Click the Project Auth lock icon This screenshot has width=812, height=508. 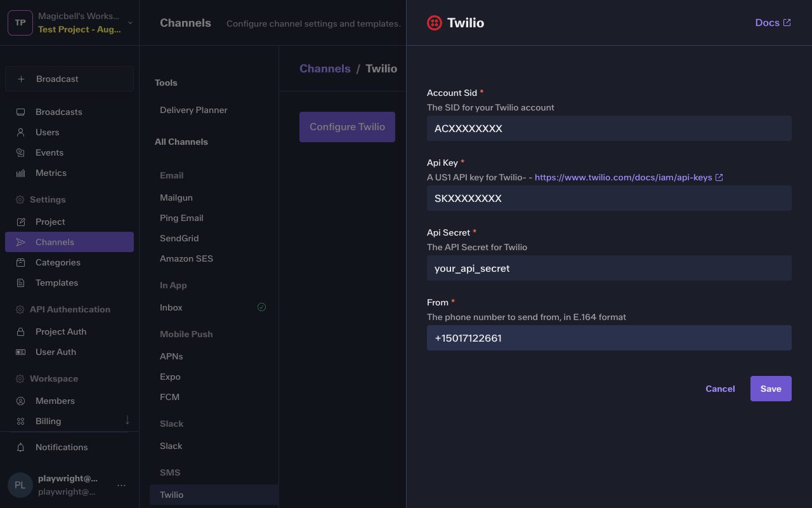tap(20, 331)
